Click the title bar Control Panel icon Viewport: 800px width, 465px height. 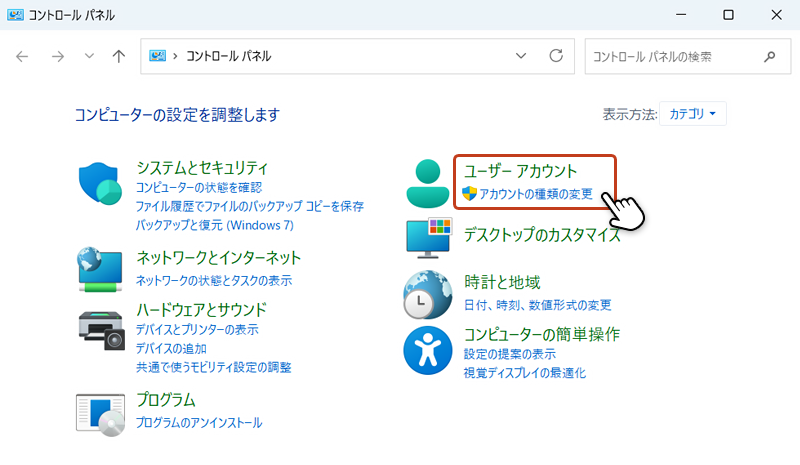(x=15, y=15)
